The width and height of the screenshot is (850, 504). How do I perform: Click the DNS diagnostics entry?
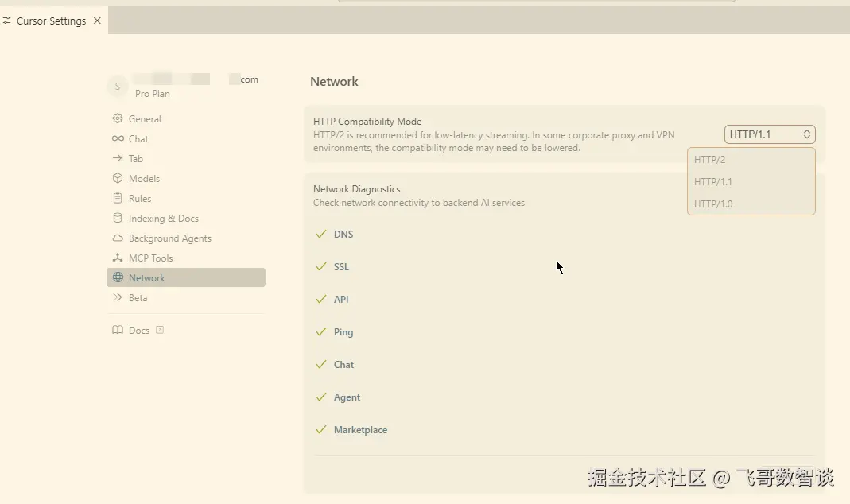pos(343,235)
